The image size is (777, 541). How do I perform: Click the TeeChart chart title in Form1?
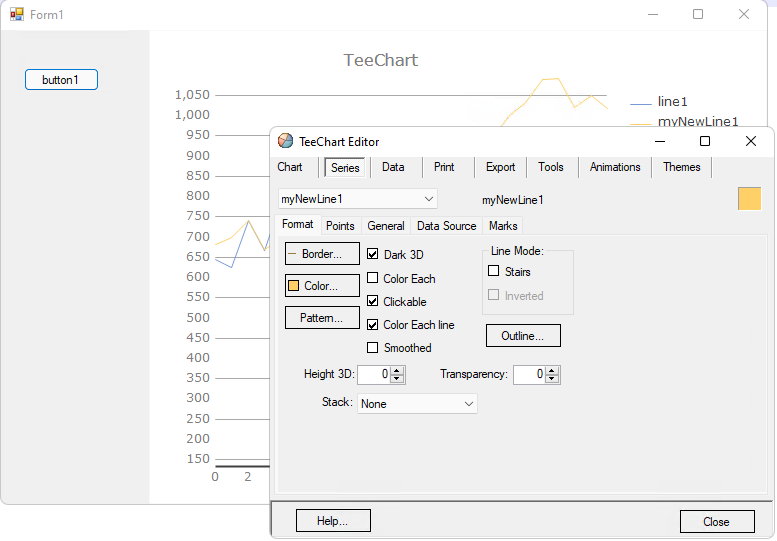click(x=381, y=60)
